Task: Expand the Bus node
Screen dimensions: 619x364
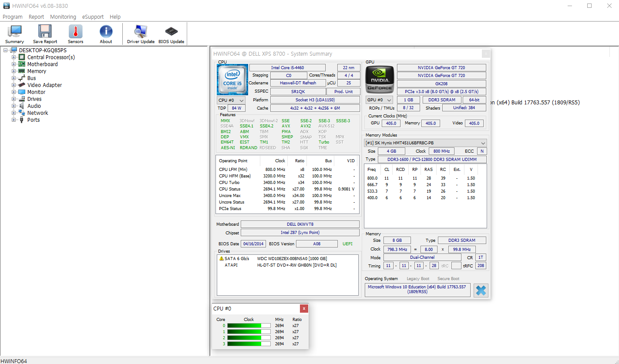Action: 13,78
